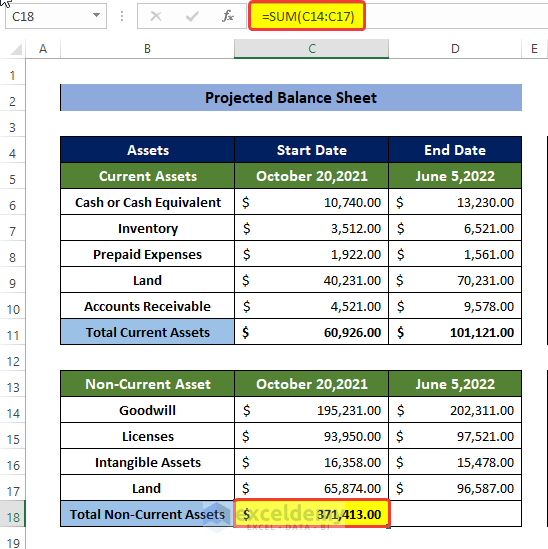The width and height of the screenshot is (548, 549).
Task: Click the 40,231.00 cell
Action: 311,280
